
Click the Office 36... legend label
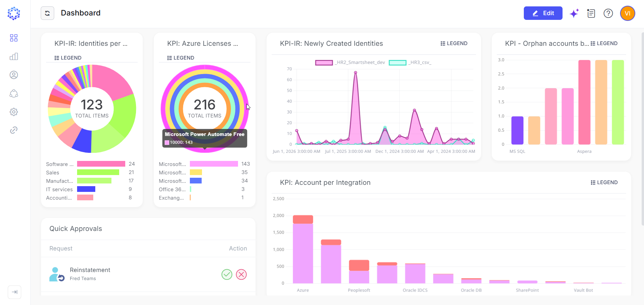point(172,190)
